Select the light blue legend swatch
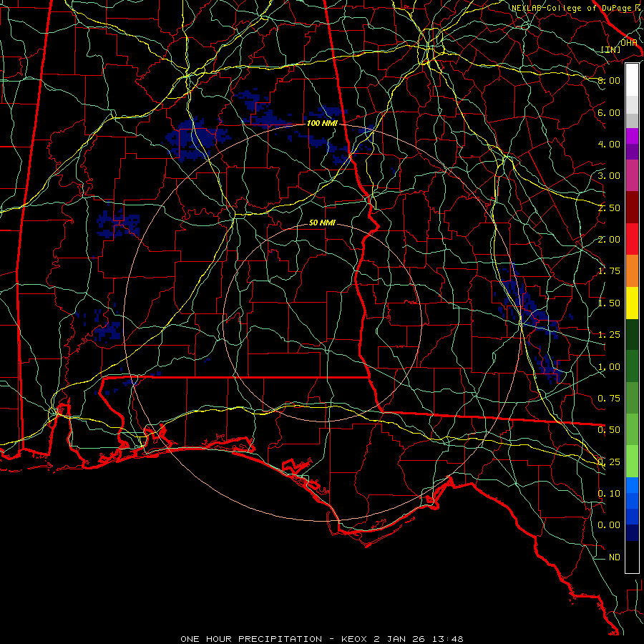The height and width of the screenshot is (644, 644). click(632, 485)
